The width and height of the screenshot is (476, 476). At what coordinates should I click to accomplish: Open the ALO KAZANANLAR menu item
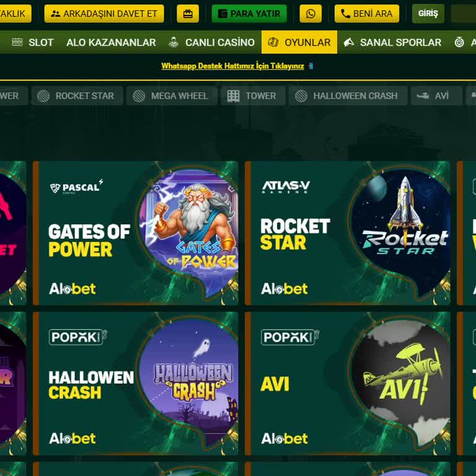point(111,42)
